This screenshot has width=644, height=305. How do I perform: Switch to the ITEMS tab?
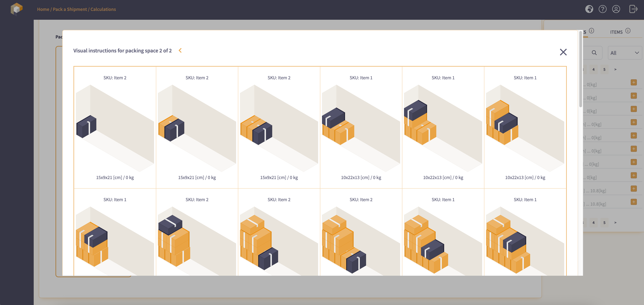point(616,32)
